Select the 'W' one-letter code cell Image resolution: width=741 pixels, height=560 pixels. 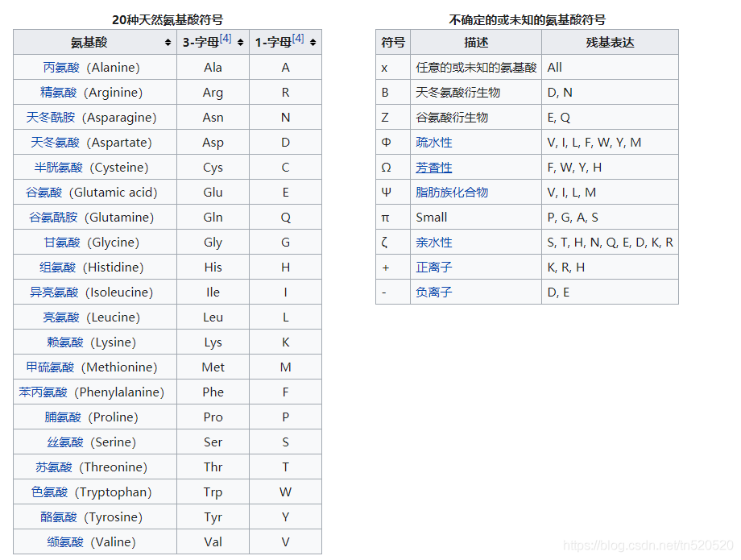click(285, 492)
